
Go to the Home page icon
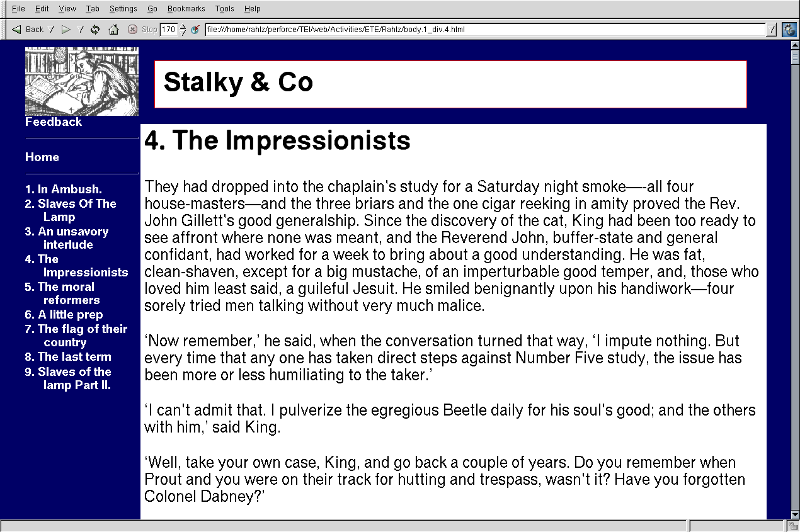(113, 29)
